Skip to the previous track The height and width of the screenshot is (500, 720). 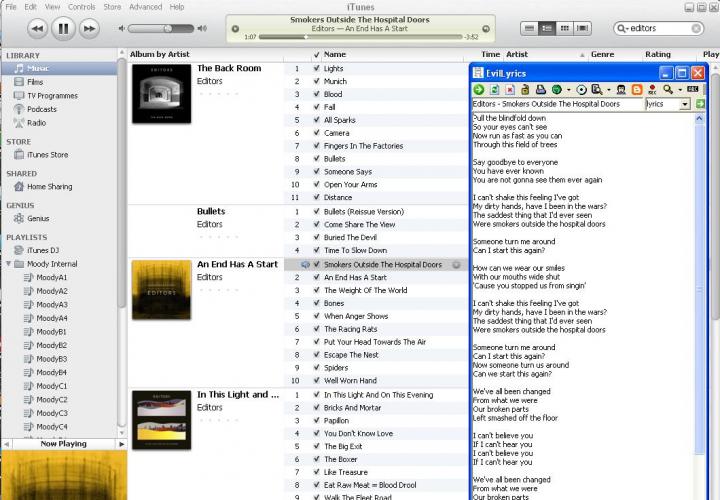pyautogui.click(x=38, y=29)
